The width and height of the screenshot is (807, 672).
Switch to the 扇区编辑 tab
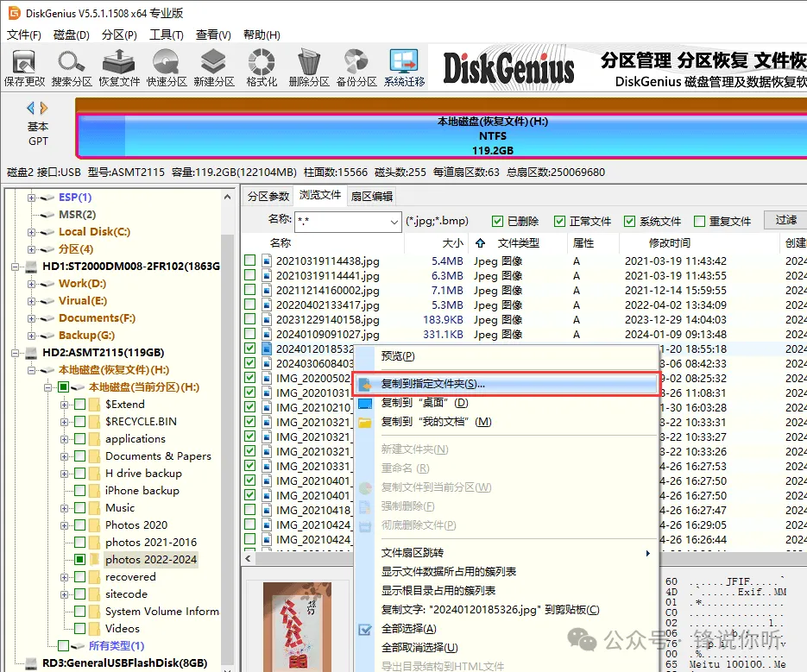(372, 196)
